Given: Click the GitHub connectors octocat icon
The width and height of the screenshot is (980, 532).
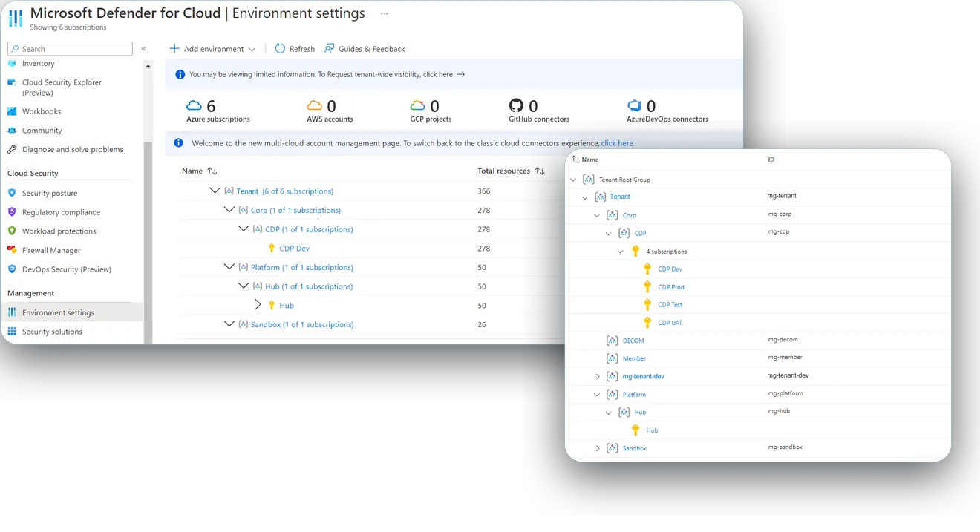Looking at the screenshot, I should [516, 105].
